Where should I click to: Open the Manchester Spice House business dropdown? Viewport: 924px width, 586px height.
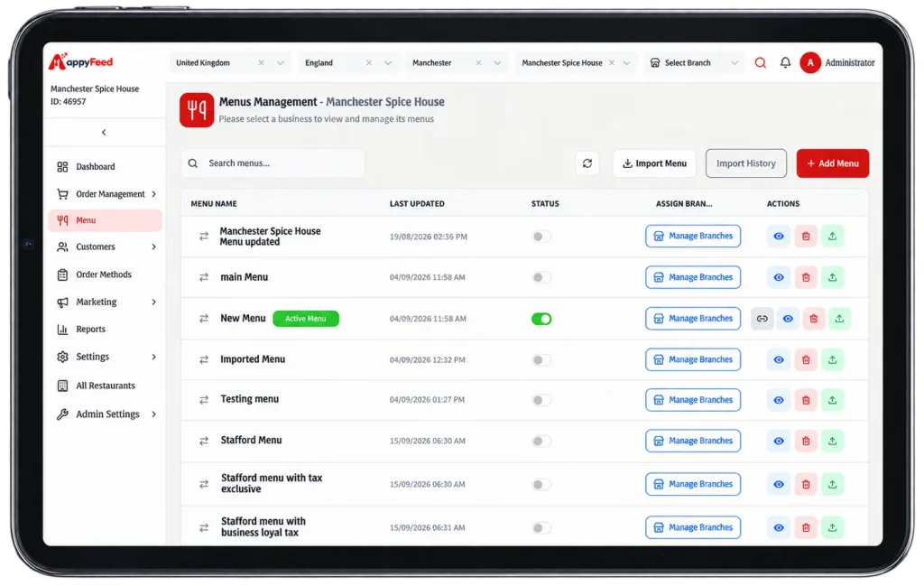(x=627, y=63)
